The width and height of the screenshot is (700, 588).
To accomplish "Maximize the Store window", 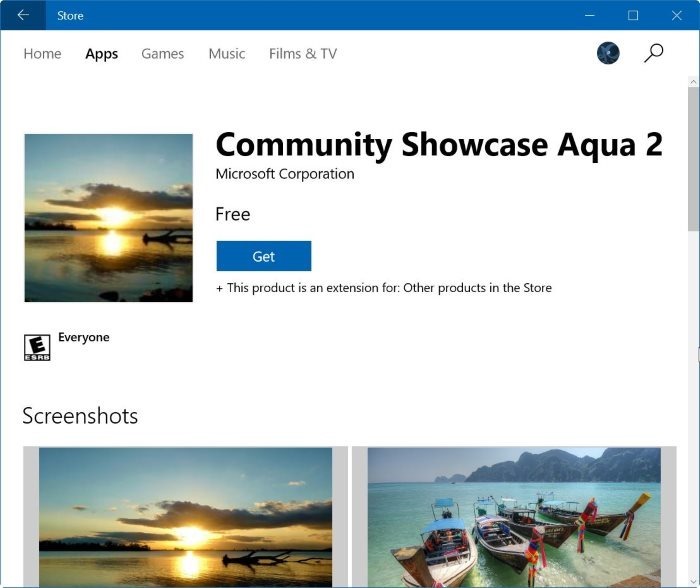I will 633,15.
